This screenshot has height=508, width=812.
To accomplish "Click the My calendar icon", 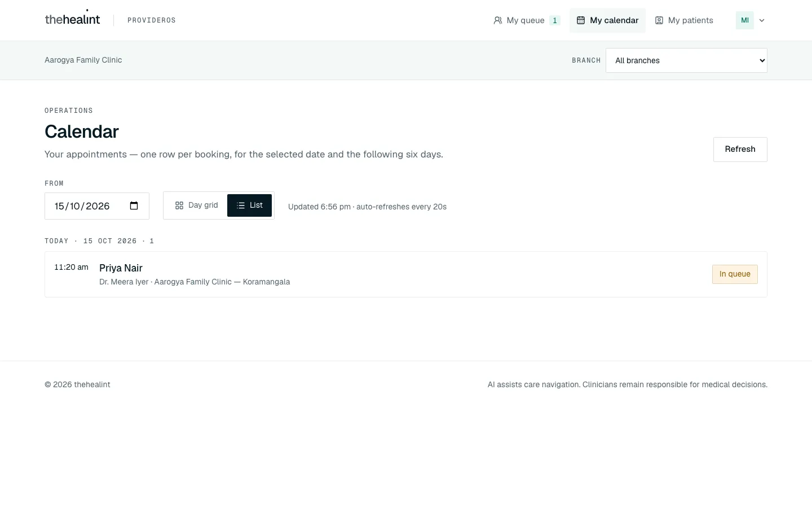I will click(x=581, y=20).
